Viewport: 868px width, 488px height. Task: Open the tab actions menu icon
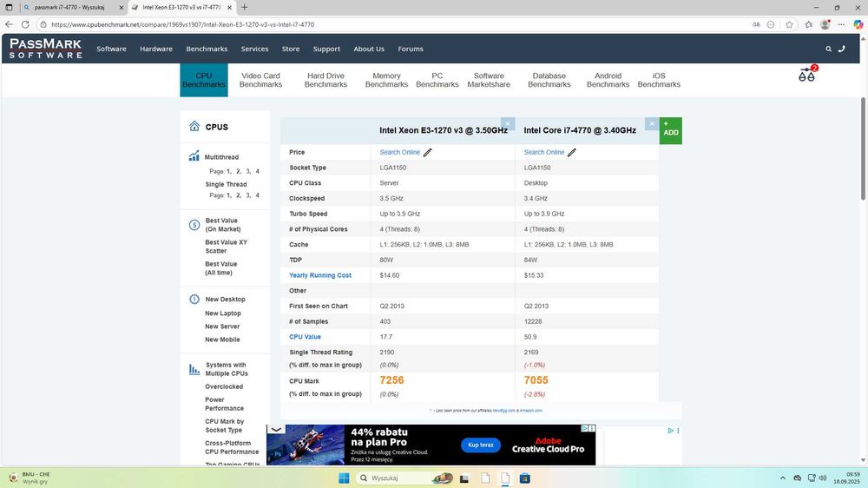(9, 7)
